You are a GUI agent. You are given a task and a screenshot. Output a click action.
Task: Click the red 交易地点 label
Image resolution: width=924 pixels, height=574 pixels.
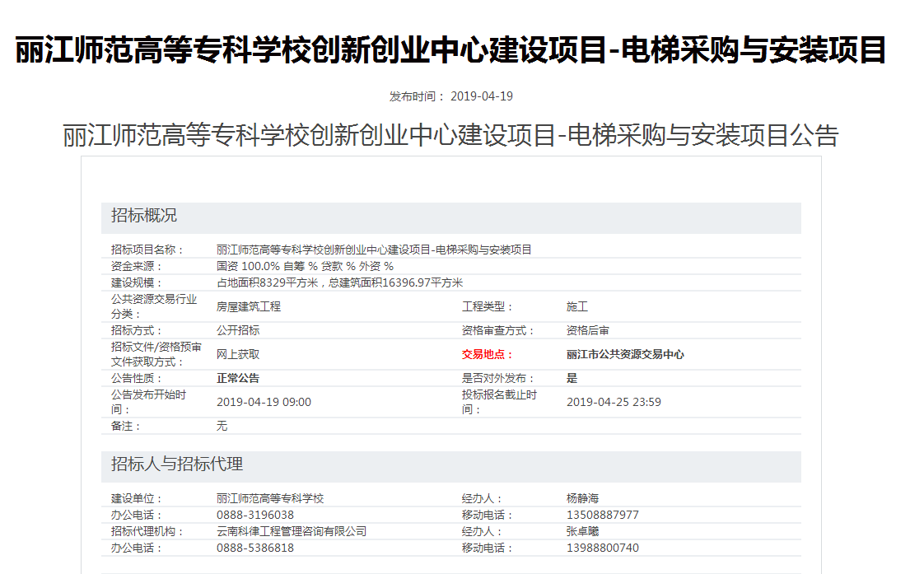click(x=487, y=354)
